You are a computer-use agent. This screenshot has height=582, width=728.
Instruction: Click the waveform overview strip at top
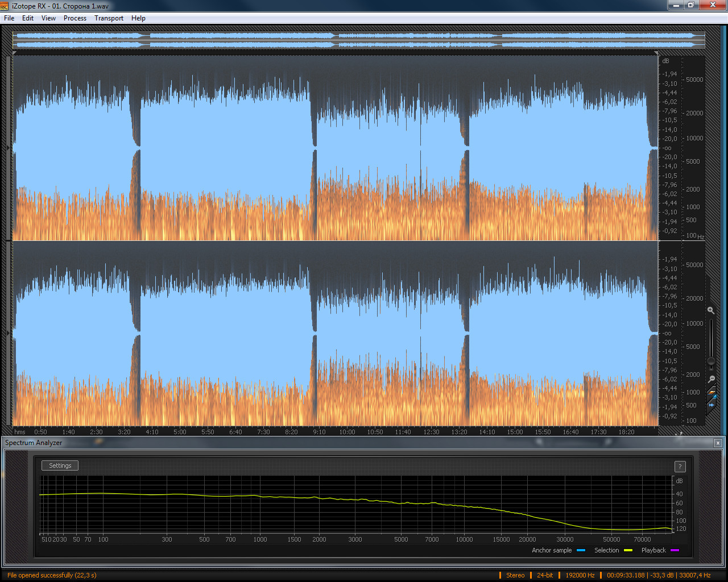click(358, 40)
